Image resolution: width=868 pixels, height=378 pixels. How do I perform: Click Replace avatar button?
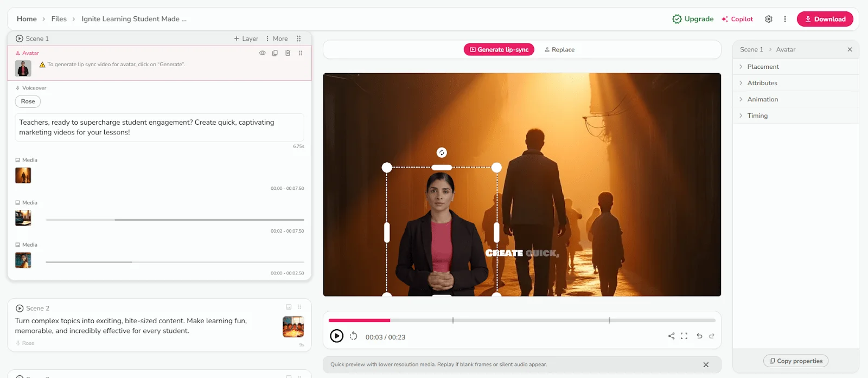(x=559, y=49)
